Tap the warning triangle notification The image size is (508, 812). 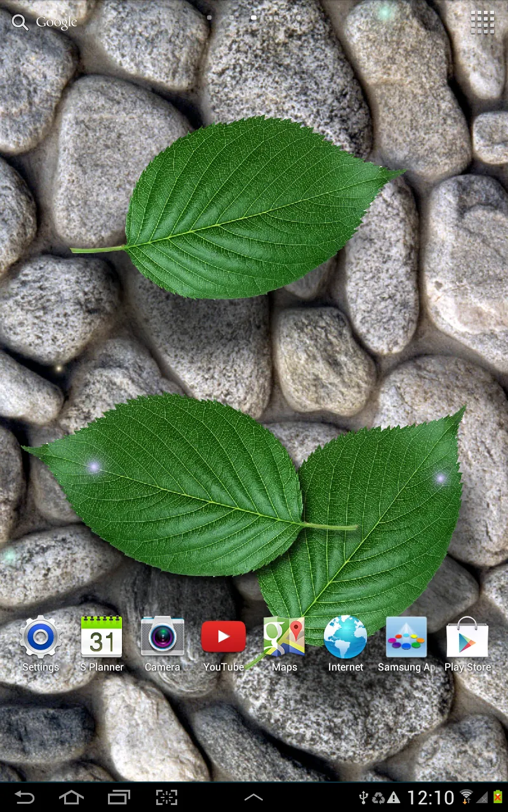[x=394, y=797]
